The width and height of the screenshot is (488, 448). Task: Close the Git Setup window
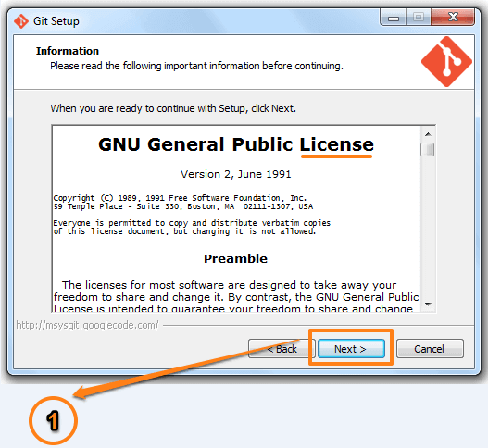click(x=453, y=18)
